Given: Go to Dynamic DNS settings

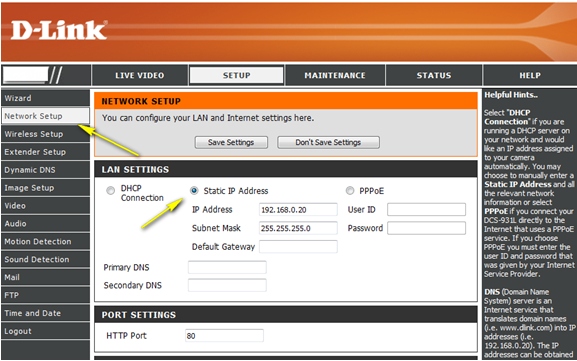Looking at the screenshot, I should tap(45, 170).
